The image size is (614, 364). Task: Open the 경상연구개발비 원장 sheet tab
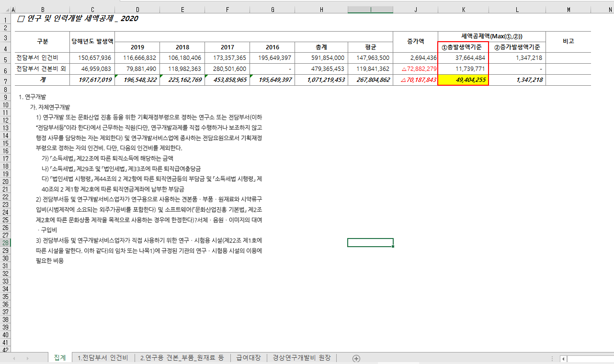tap(301, 358)
